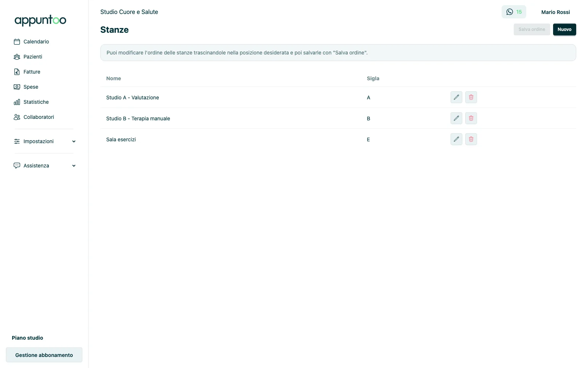Delete the Sala esercizi room
588x368 pixels.
pyautogui.click(x=471, y=139)
